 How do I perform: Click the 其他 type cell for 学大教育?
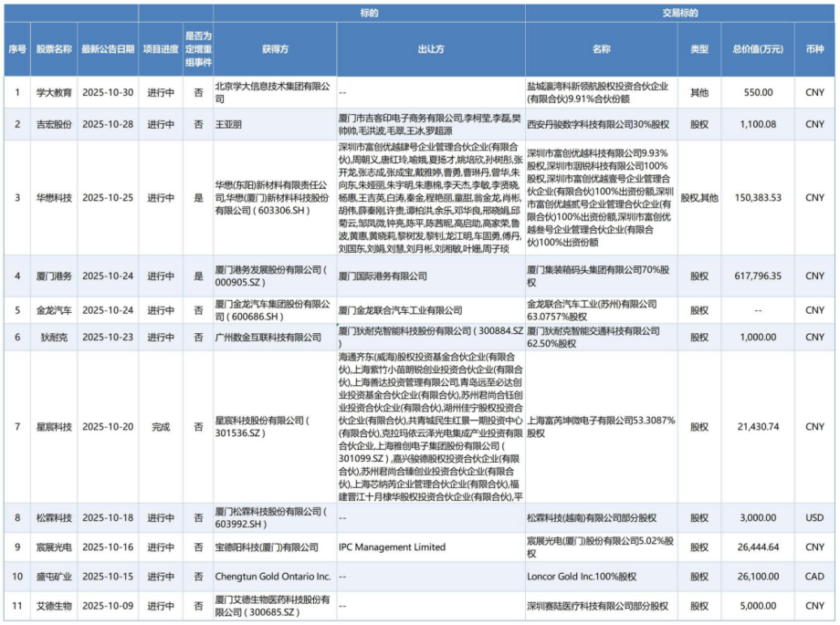(x=699, y=93)
